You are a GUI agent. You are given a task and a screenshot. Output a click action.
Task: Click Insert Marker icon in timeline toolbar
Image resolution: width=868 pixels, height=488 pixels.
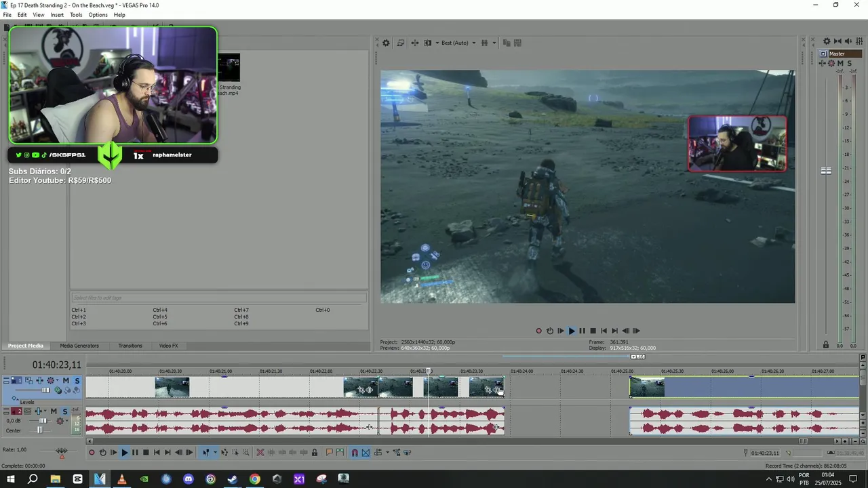click(x=329, y=452)
